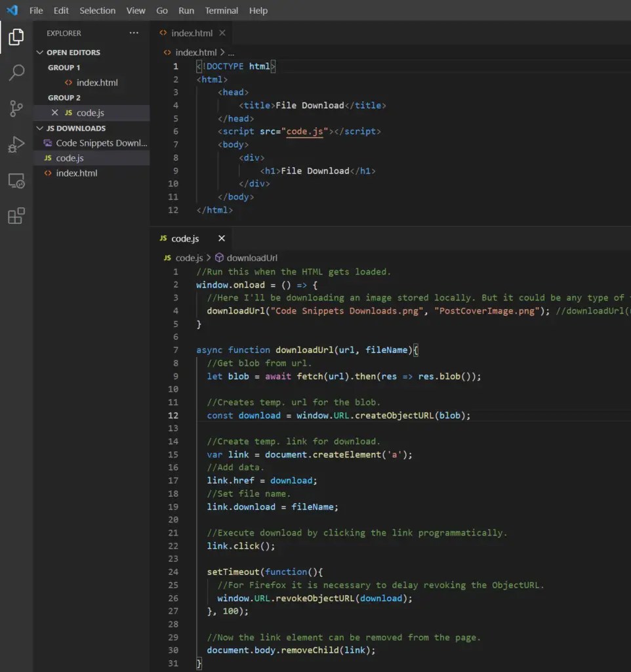
Task: Click the async function downloadUrl declaration
Action: point(307,350)
